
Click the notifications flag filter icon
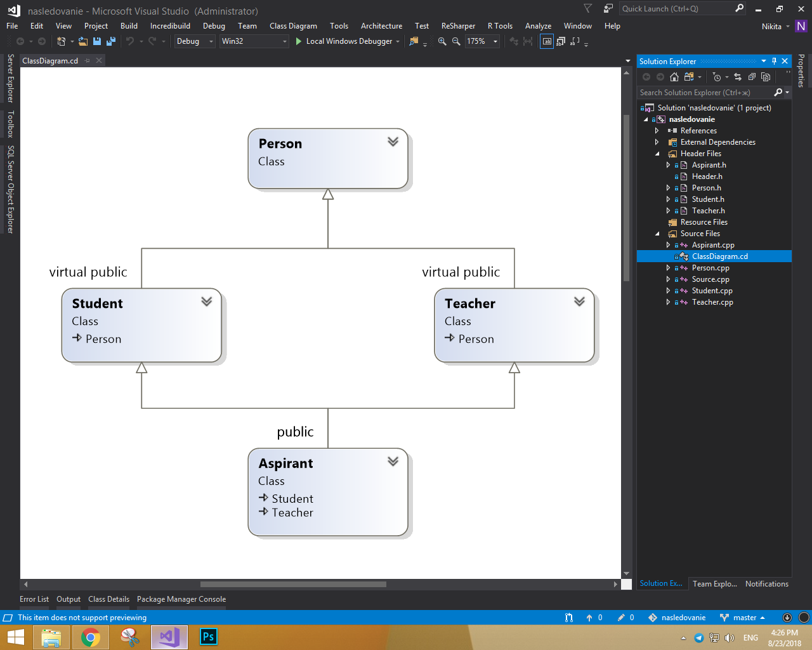click(588, 9)
